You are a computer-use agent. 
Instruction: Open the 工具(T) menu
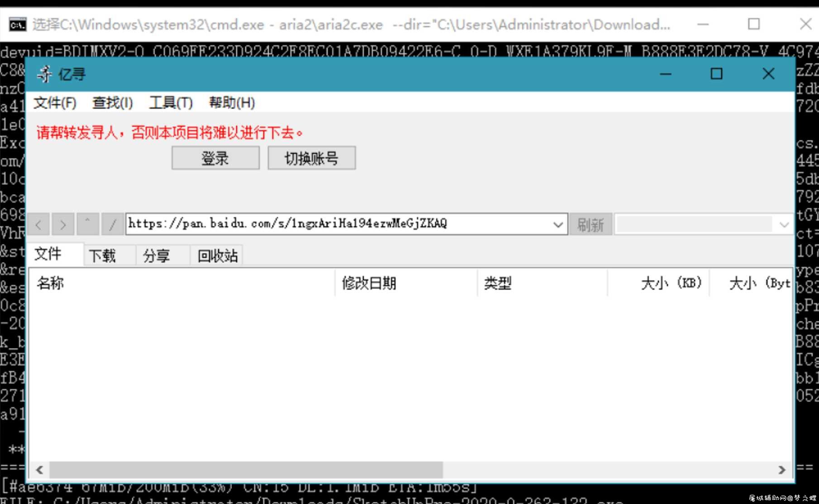171,103
